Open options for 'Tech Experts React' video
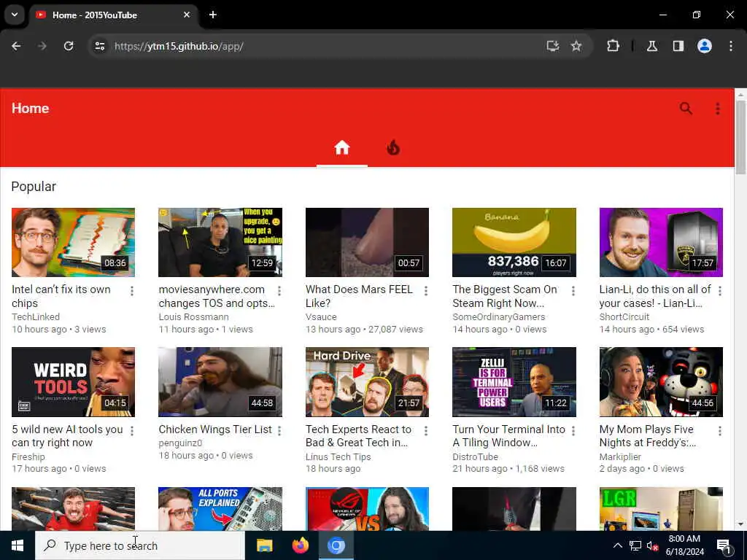This screenshot has height=560, width=747. pyautogui.click(x=426, y=430)
